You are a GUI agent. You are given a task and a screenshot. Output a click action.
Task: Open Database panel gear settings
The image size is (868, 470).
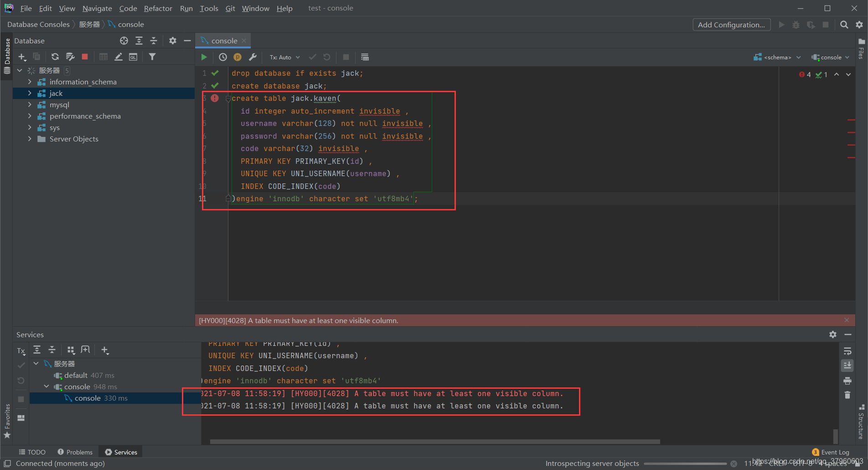coord(172,41)
